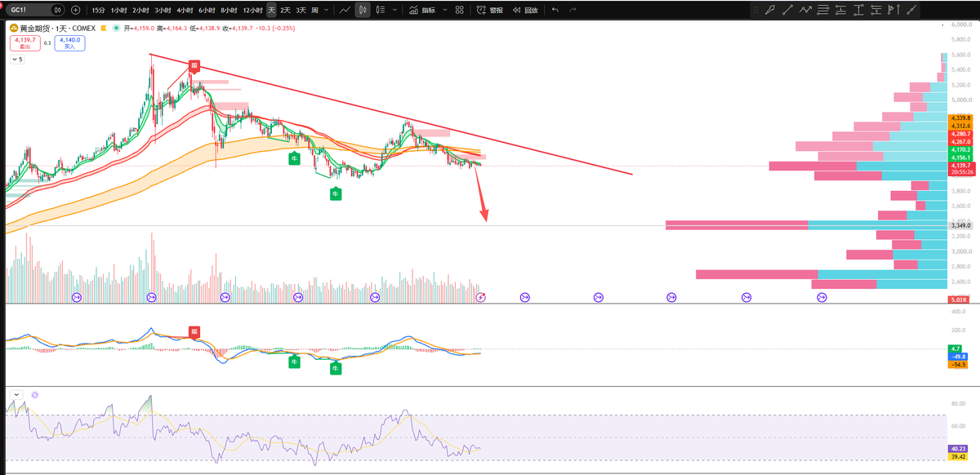This screenshot has height=475, width=980.
Task: Click the green 4,156.1 price label
Action: (959, 158)
